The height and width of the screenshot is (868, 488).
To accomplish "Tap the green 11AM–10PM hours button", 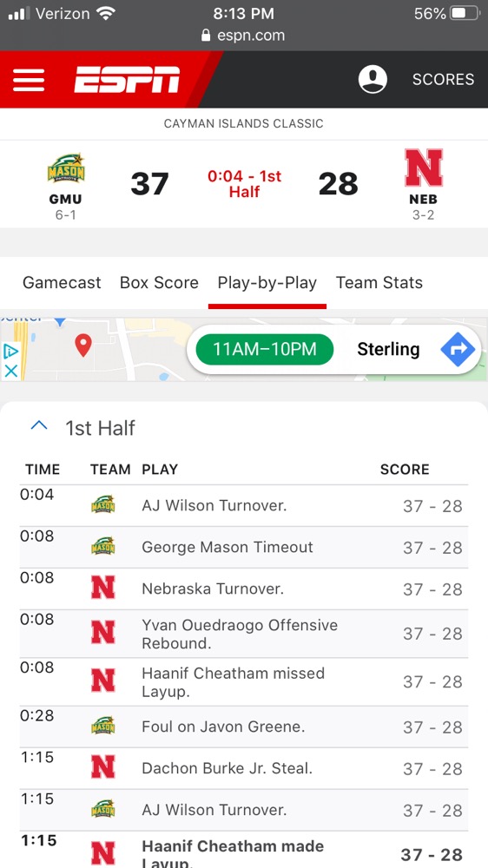I will tap(265, 349).
